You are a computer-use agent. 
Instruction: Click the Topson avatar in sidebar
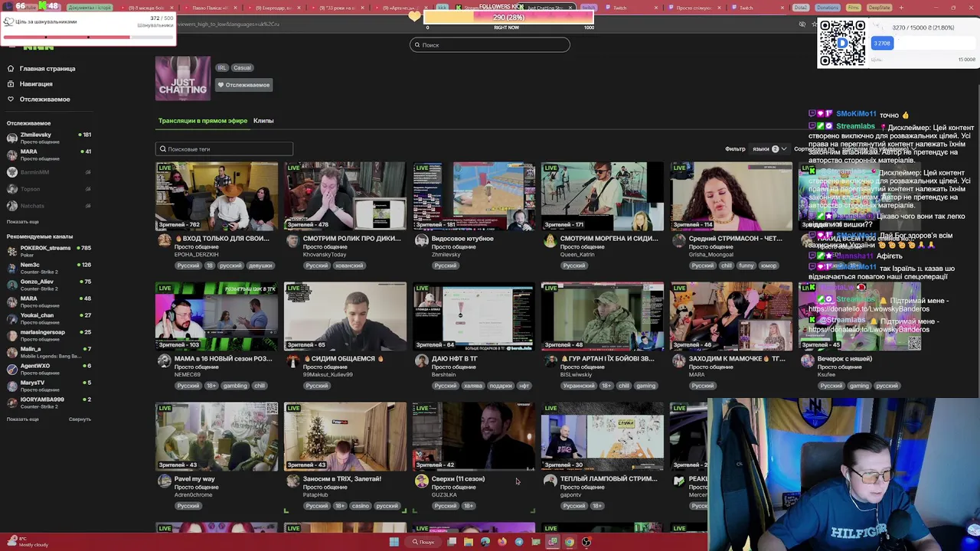click(11, 189)
